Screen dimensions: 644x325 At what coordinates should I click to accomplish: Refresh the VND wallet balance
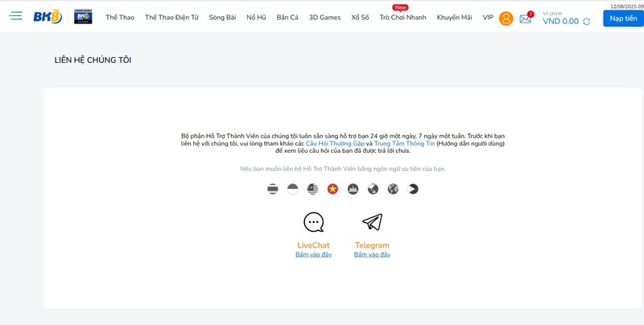pos(587,22)
